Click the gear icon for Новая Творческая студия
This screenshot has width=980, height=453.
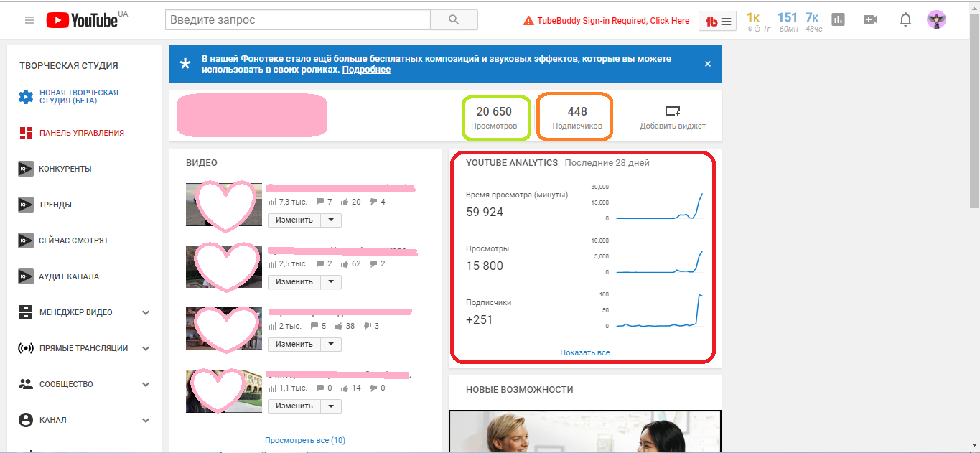(26, 97)
